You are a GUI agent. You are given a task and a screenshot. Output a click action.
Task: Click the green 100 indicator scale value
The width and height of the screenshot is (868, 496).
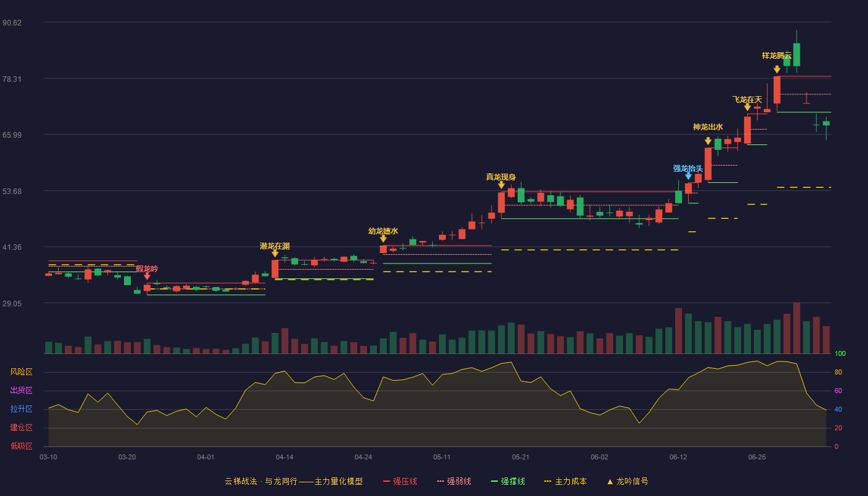[x=840, y=353]
